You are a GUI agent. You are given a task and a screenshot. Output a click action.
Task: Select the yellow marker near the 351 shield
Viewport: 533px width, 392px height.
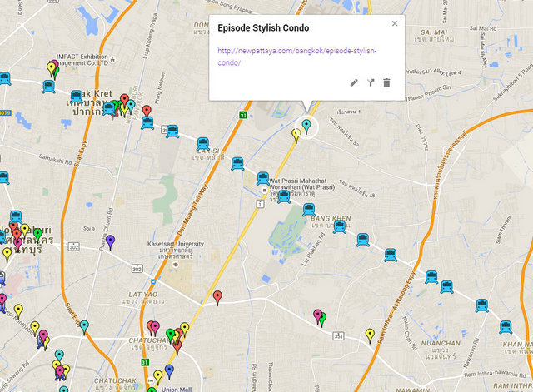tap(370, 335)
